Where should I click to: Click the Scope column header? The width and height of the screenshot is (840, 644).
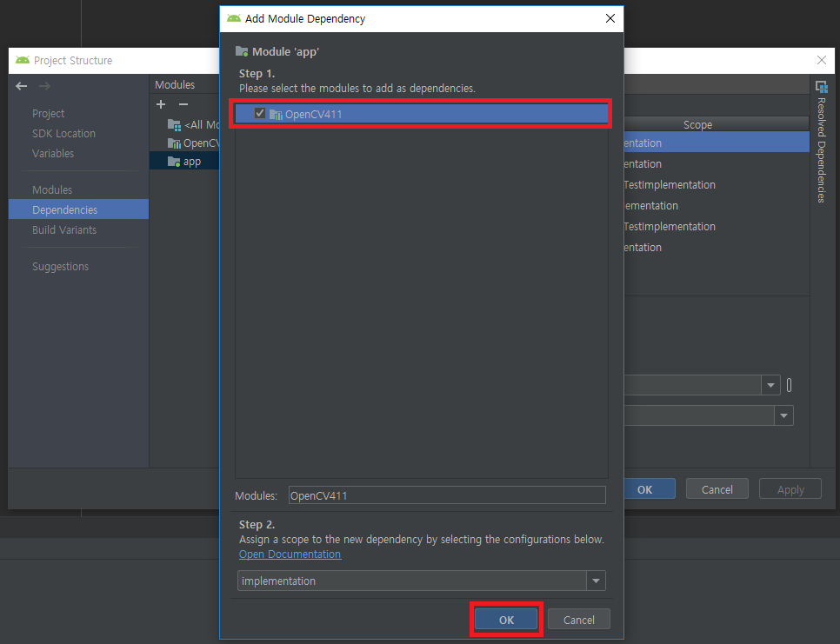pos(697,125)
